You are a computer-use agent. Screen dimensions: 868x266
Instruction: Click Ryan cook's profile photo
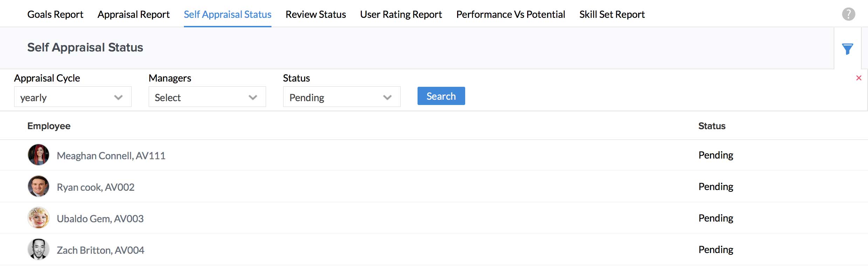tap(39, 186)
